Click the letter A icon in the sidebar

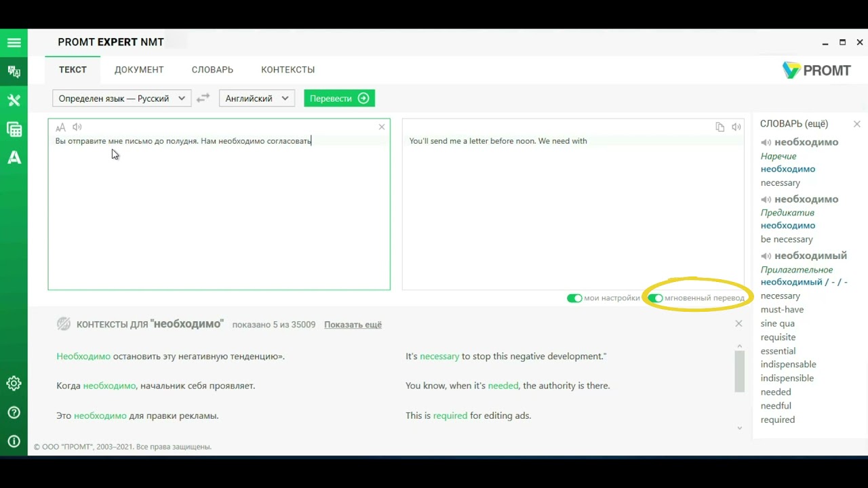[14, 158]
